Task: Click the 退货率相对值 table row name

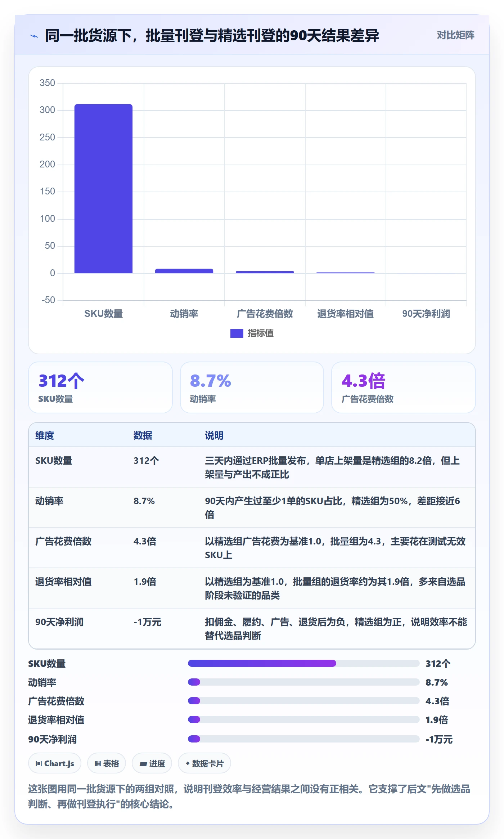Action: tap(63, 582)
